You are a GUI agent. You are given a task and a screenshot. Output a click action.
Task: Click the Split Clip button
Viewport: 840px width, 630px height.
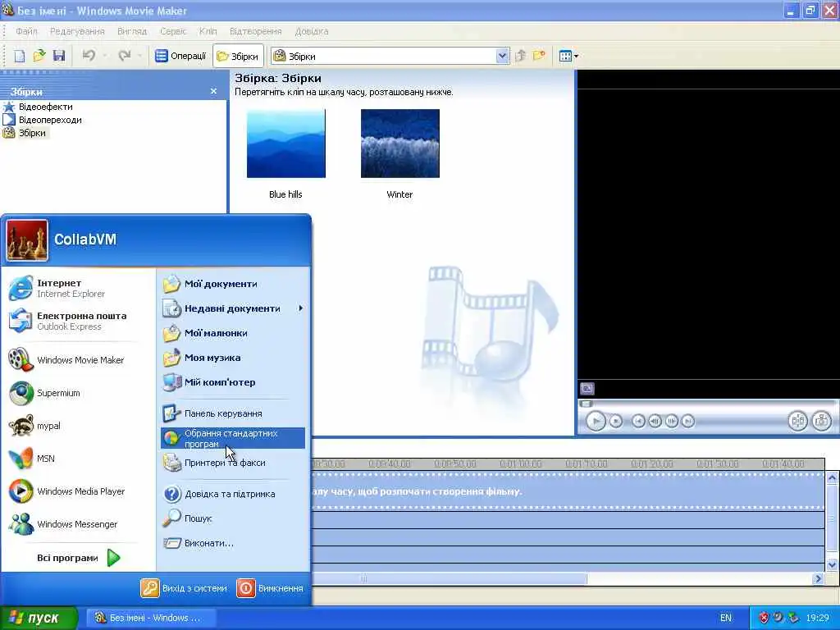(x=797, y=421)
